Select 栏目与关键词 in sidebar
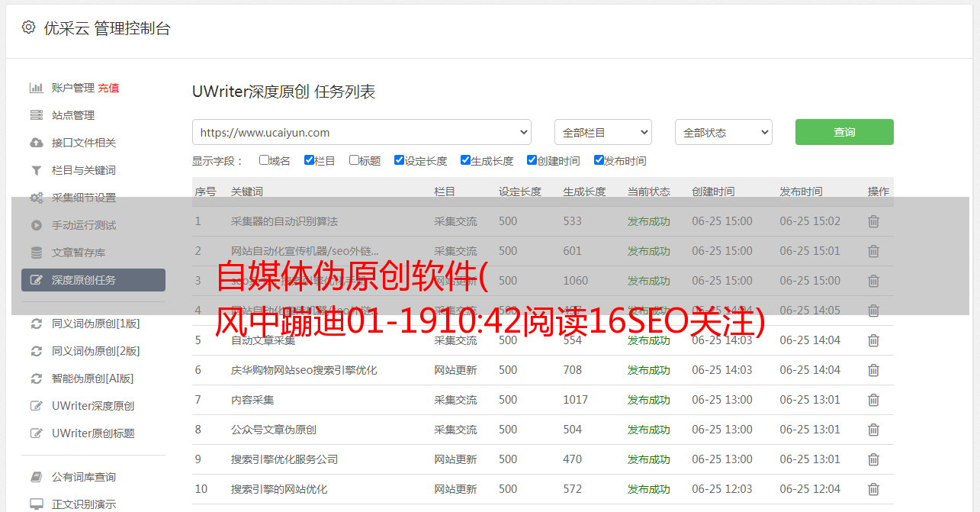 click(84, 170)
